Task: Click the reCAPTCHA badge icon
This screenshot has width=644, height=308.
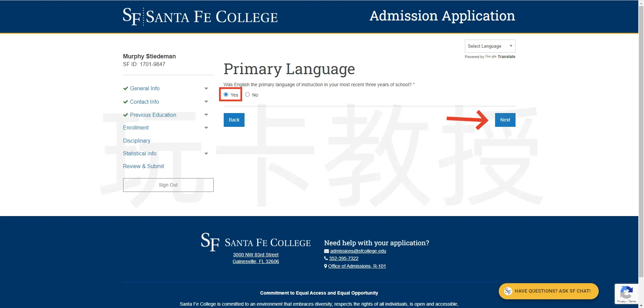Action: click(x=626, y=293)
